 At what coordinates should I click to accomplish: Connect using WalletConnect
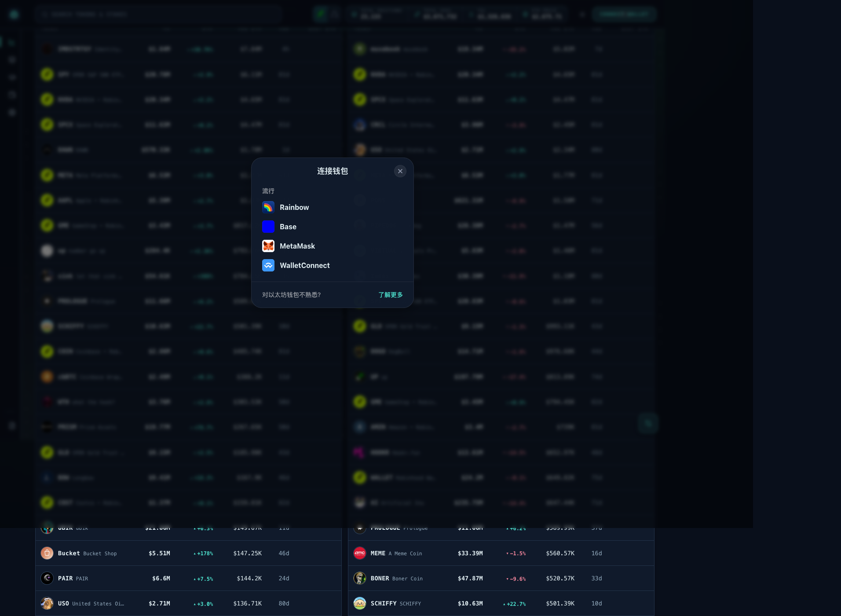[x=332, y=265]
